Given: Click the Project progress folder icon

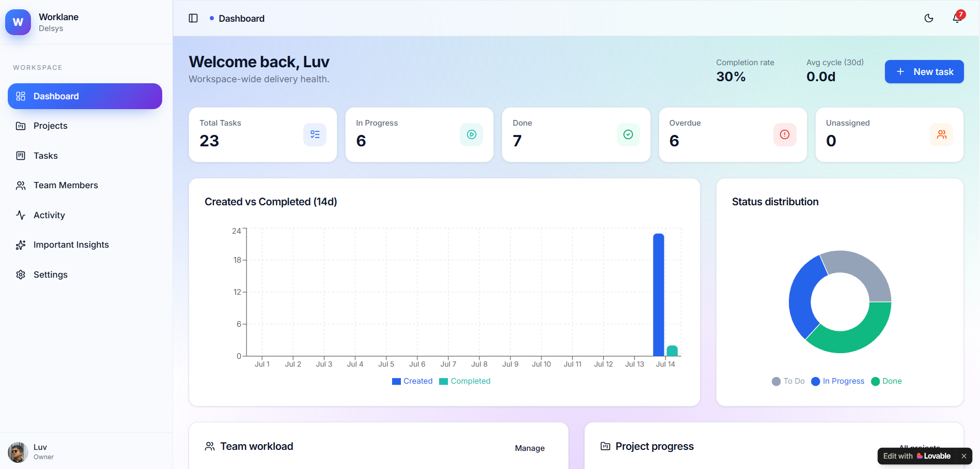Looking at the screenshot, I should tap(605, 446).
